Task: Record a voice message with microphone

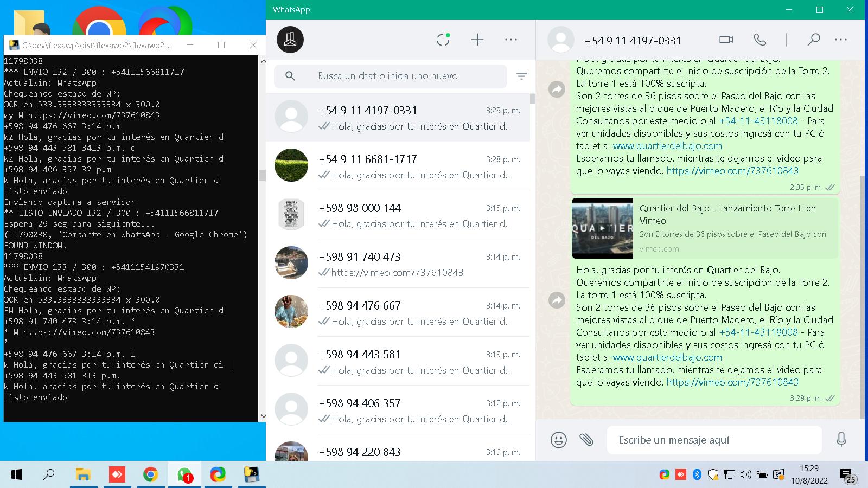Action: [x=841, y=439]
